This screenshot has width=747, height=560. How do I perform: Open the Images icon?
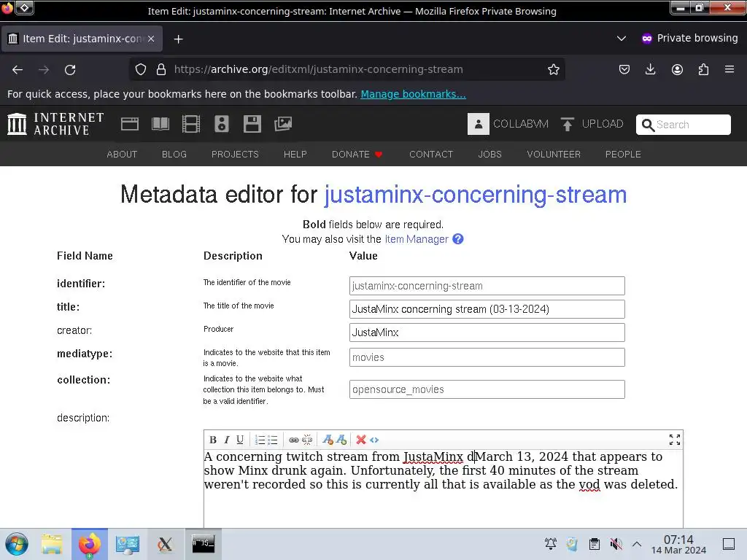[x=283, y=124]
